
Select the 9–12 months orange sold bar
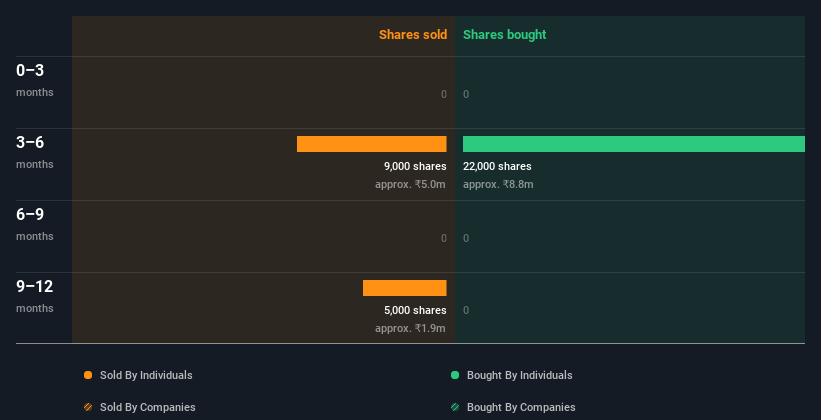click(x=405, y=288)
